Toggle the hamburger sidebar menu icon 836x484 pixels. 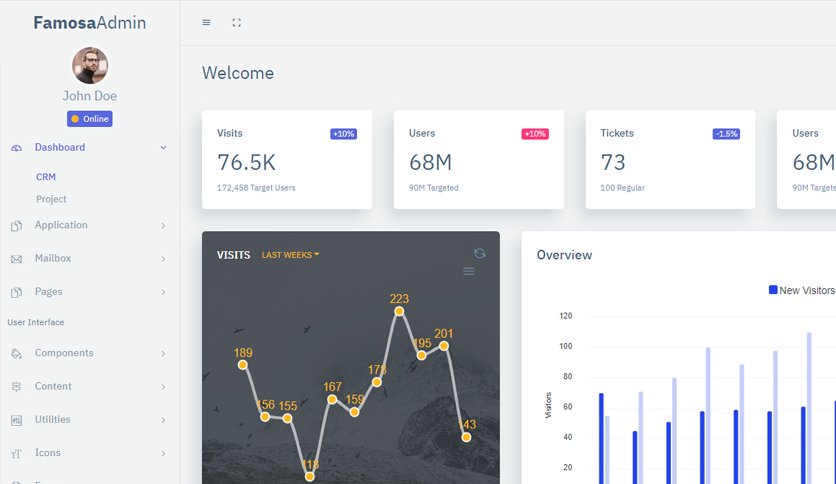[x=206, y=22]
